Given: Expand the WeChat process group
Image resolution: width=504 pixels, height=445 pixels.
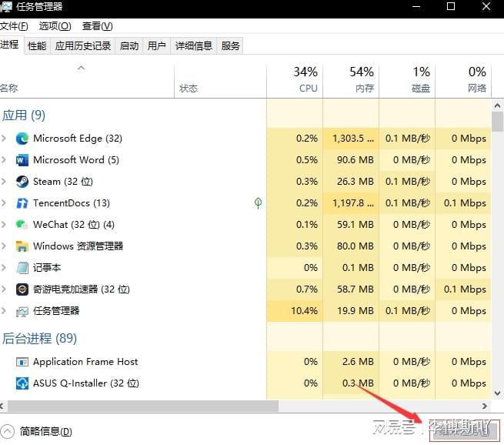Looking at the screenshot, I should click(x=4, y=225).
